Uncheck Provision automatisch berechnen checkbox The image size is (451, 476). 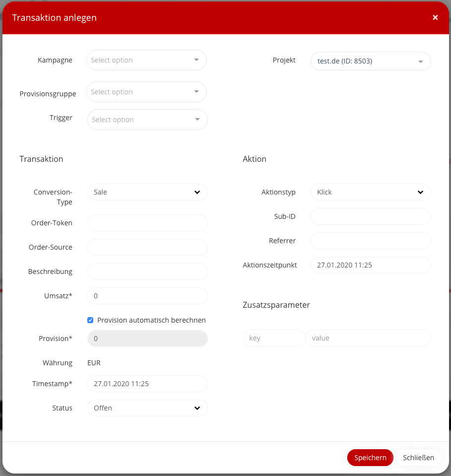[90, 320]
